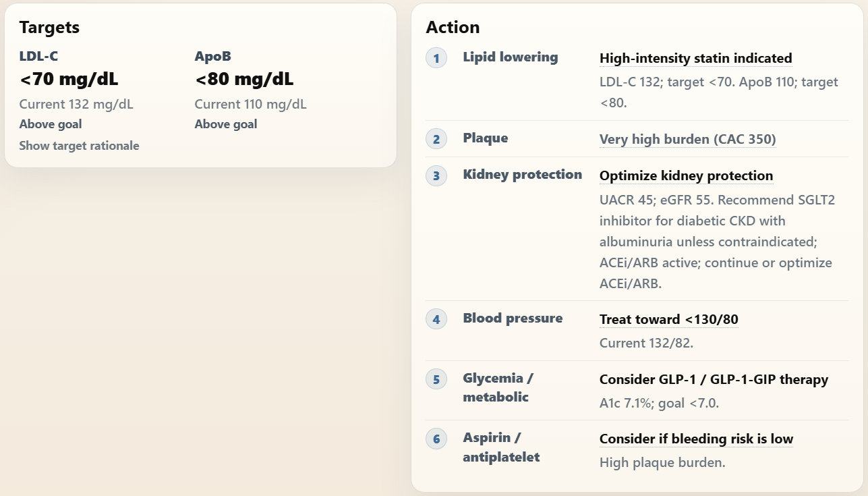Click the Targets card heading
The image size is (868, 496).
point(49,28)
